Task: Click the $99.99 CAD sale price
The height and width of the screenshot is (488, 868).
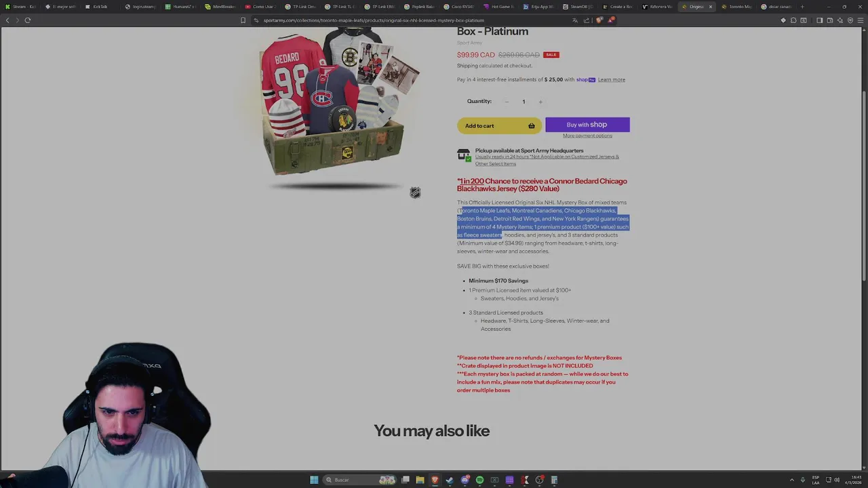Action: (x=476, y=55)
